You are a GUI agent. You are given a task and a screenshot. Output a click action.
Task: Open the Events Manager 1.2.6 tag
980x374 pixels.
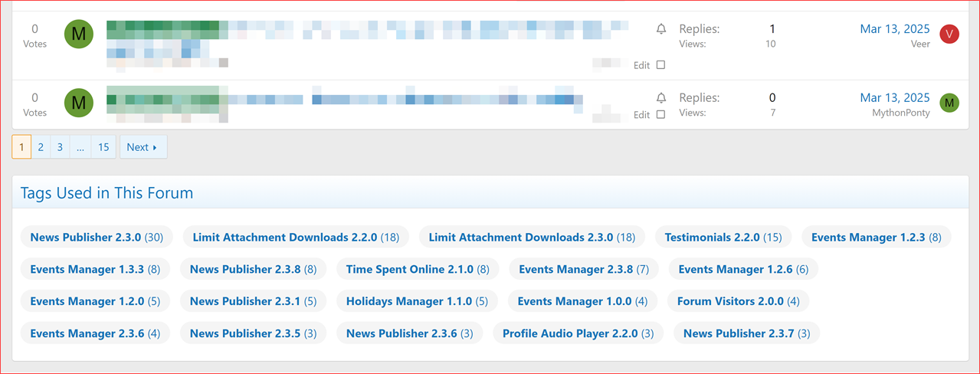(743, 269)
